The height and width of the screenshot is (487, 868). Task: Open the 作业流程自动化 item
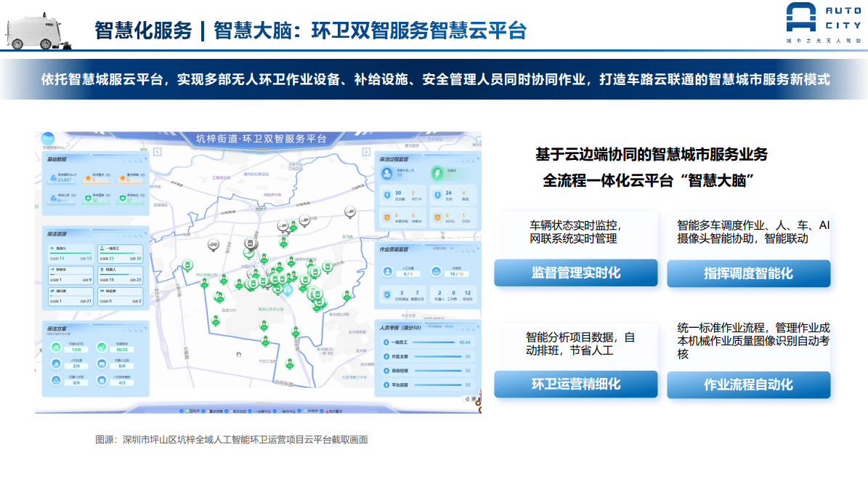coord(748,385)
